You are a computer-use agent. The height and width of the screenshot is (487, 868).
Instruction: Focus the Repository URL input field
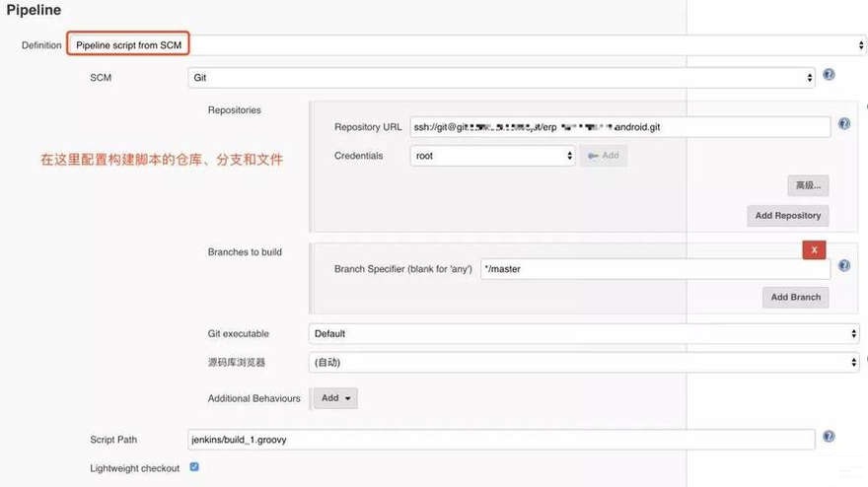click(620, 127)
